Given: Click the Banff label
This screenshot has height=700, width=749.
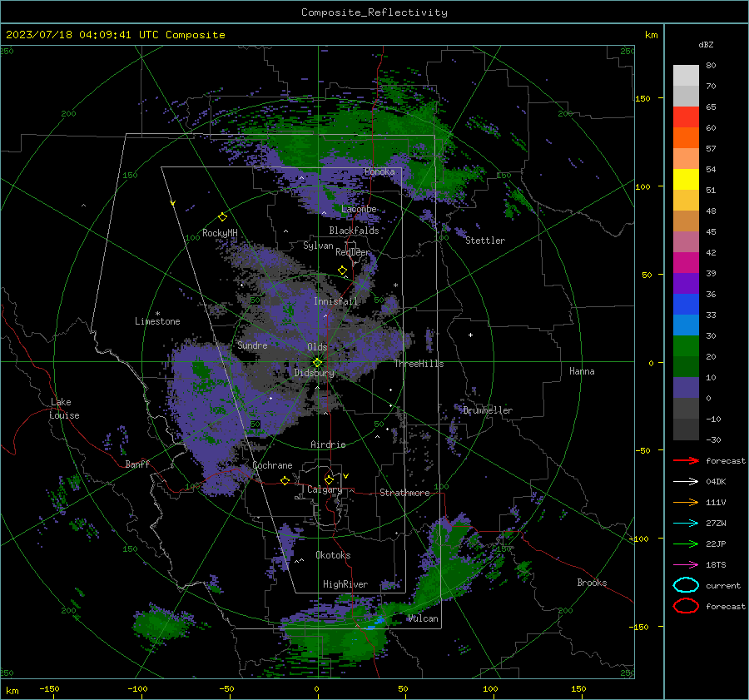Looking at the screenshot, I should click(x=137, y=464).
